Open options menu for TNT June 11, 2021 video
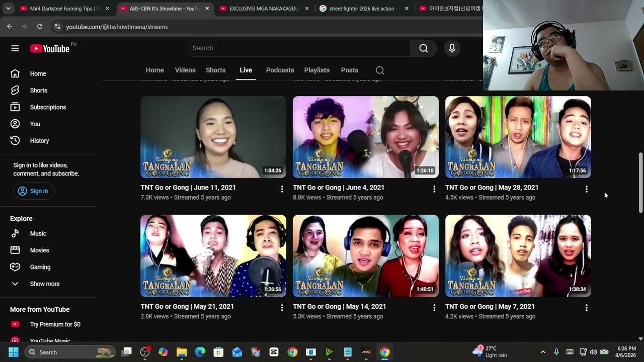The image size is (644, 362). coord(282,189)
